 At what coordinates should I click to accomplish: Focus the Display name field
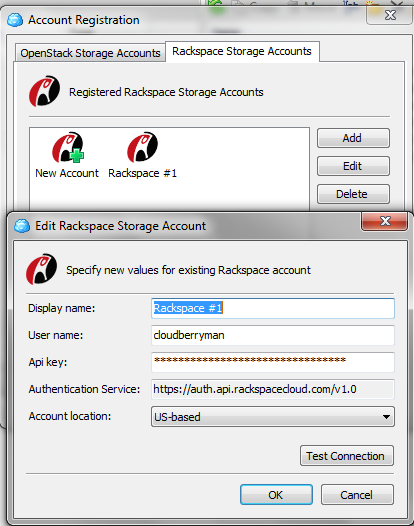coord(273,308)
